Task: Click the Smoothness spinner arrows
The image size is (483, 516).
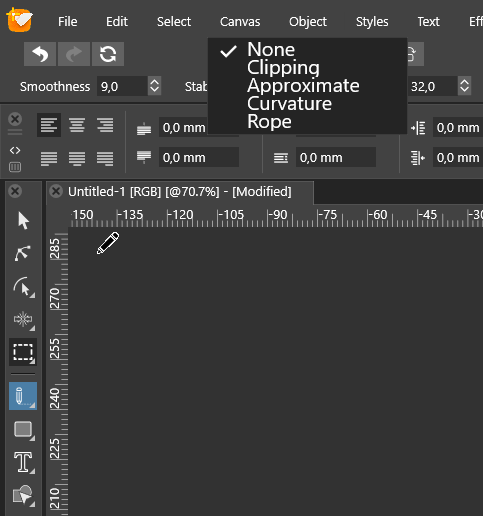Action: tap(154, 86)
